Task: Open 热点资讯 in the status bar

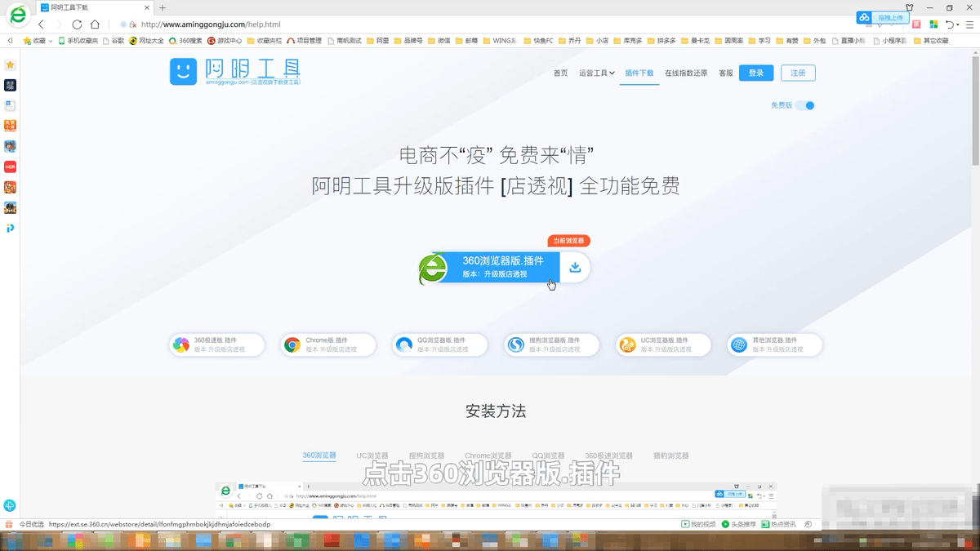Action: 778,524
